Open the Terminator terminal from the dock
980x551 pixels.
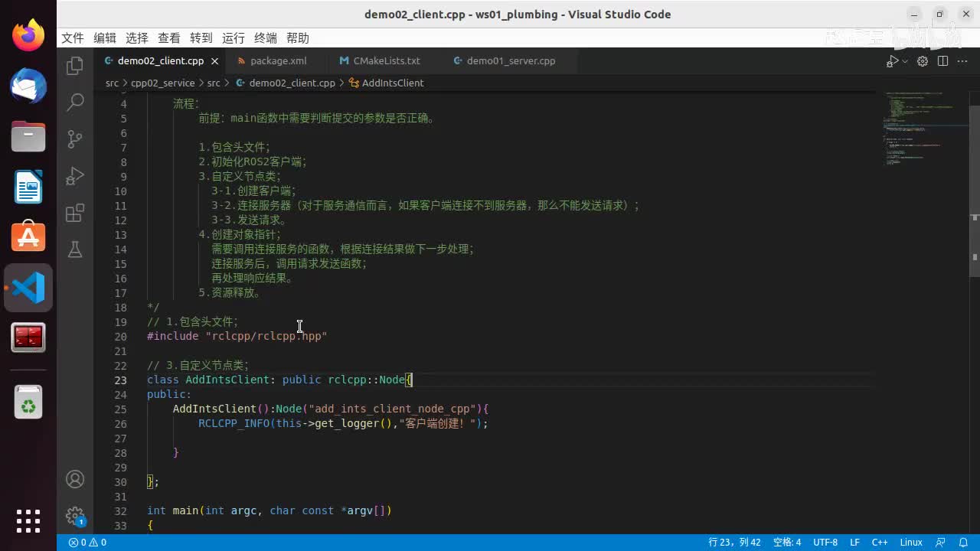pyautogui.click(x=28, y=337)
